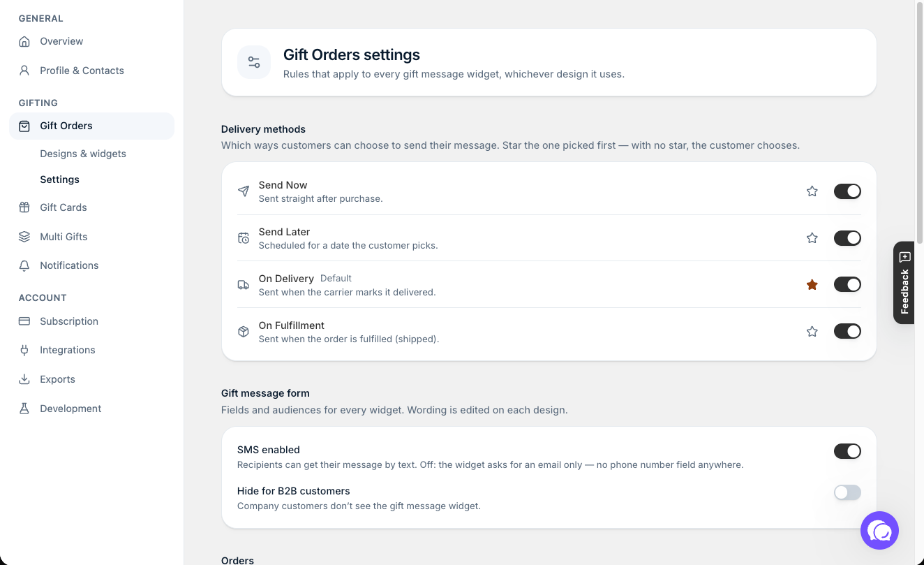Image resolution: width=924 pixels, height=565 pixels.
Task: Click the Multi Gifts layers icon
Action: pyautogui.click(x=24, y=237)
